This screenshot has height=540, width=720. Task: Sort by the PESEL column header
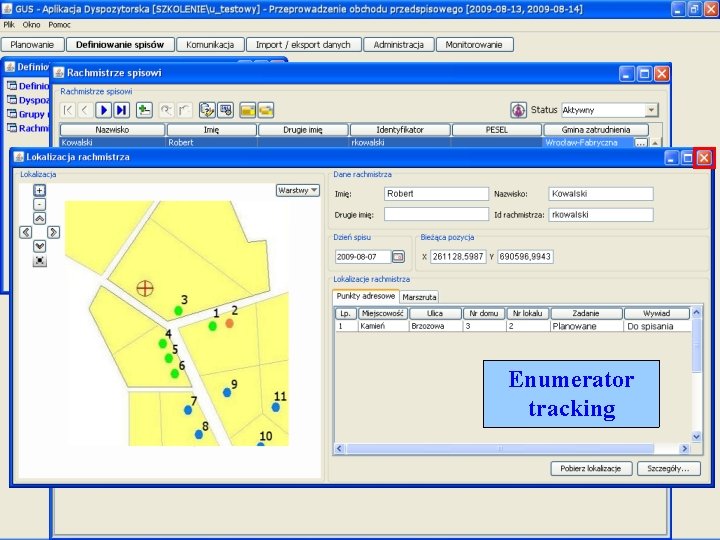click(496, 130)
